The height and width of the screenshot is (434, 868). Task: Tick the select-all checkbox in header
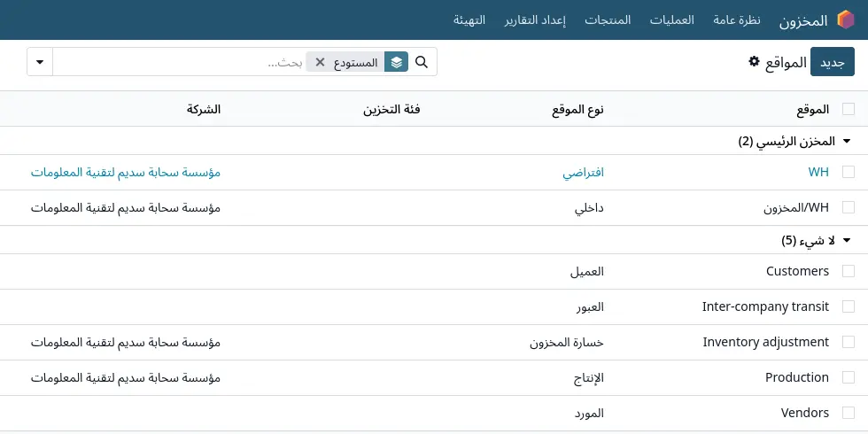pos(849,109)
